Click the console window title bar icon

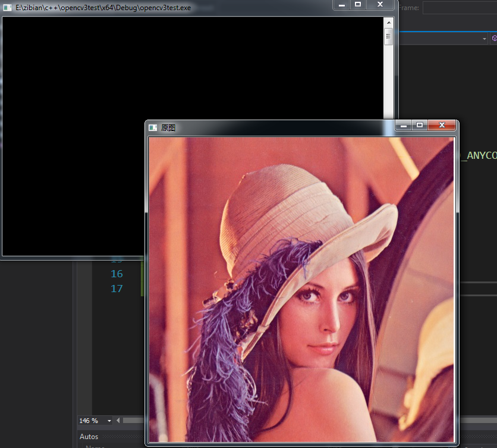tap(7, 7)
